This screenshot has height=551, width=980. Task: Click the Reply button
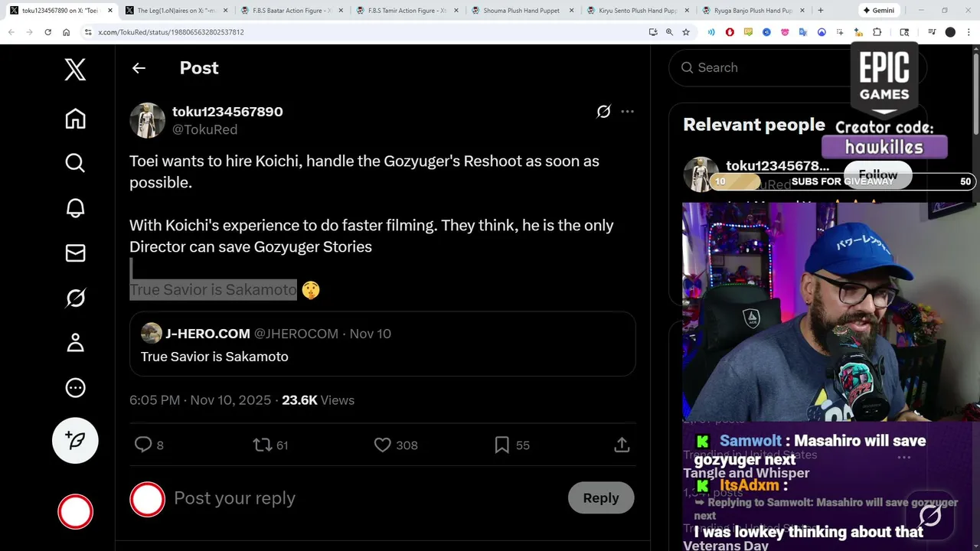601,498
